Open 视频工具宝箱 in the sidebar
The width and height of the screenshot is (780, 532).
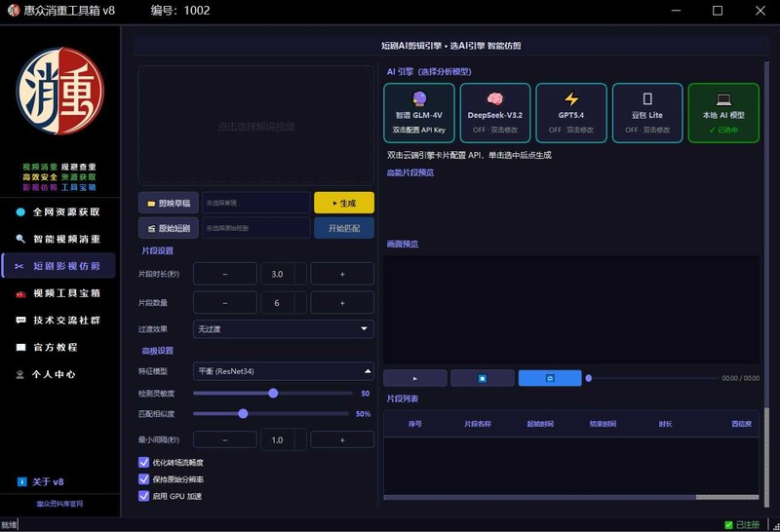pos(58,293)
